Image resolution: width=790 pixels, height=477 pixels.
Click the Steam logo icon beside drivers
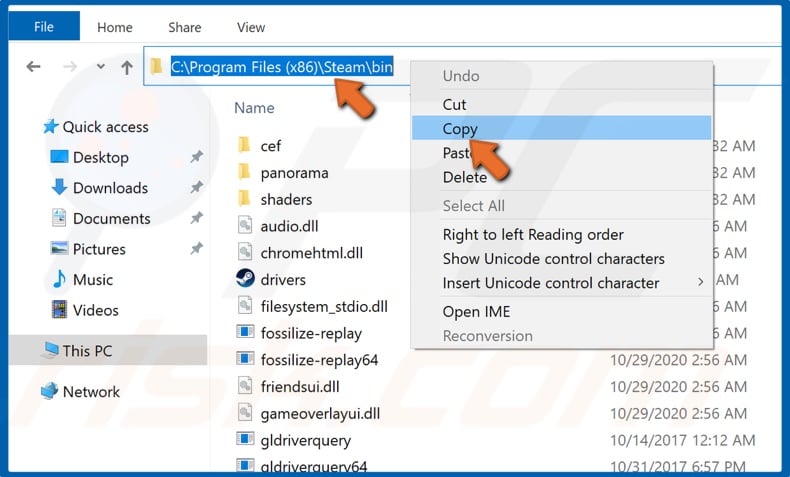point(245,278)
